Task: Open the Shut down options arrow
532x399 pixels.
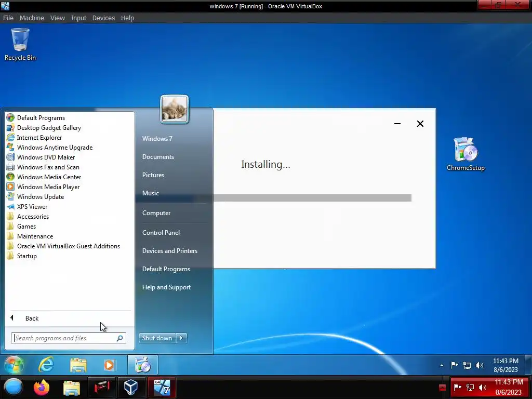Action: click(181, 338)
